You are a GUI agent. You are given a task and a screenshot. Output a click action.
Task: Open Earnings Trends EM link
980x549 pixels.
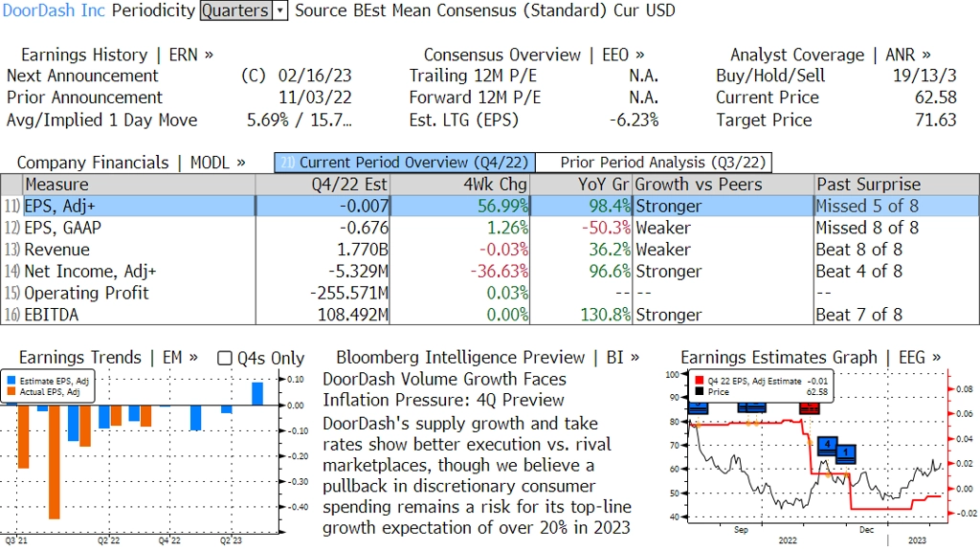(108, 358)
